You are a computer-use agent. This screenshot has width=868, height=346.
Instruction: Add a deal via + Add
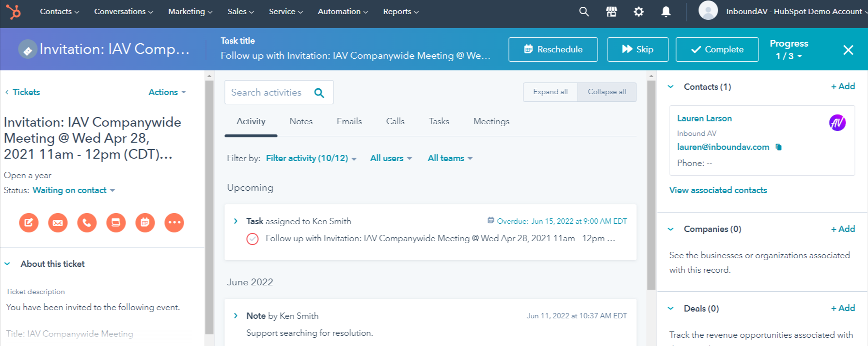coord(843,308)
